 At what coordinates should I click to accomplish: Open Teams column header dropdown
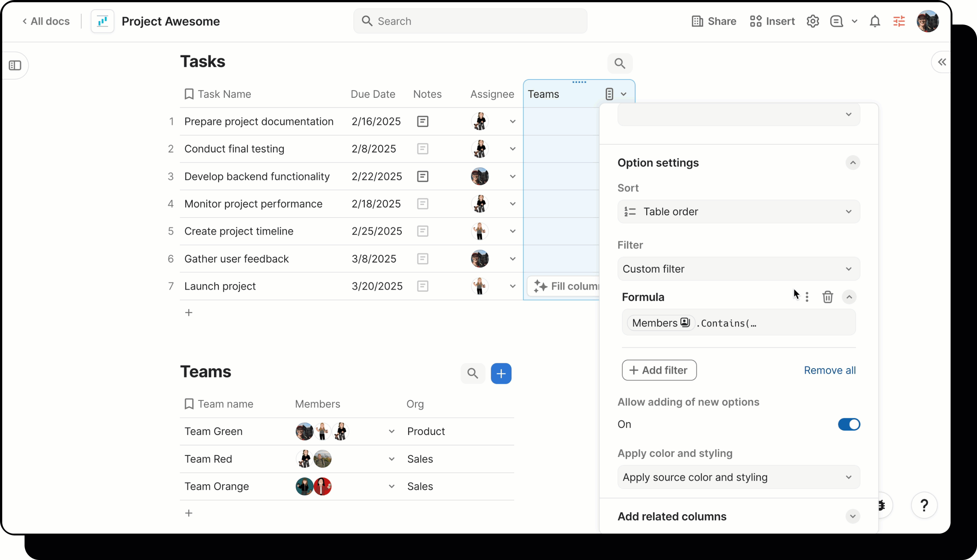pyautogui.click(x=624, y=94)
